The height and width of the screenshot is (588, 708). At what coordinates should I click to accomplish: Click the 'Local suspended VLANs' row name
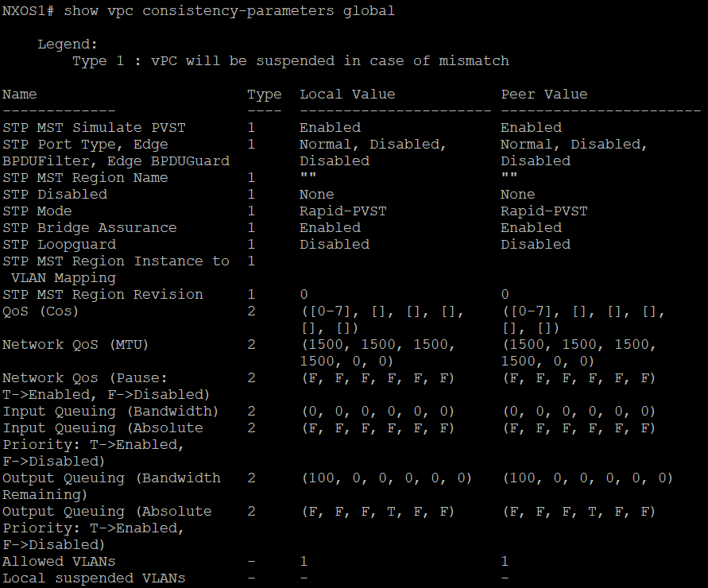pos(94,578)
